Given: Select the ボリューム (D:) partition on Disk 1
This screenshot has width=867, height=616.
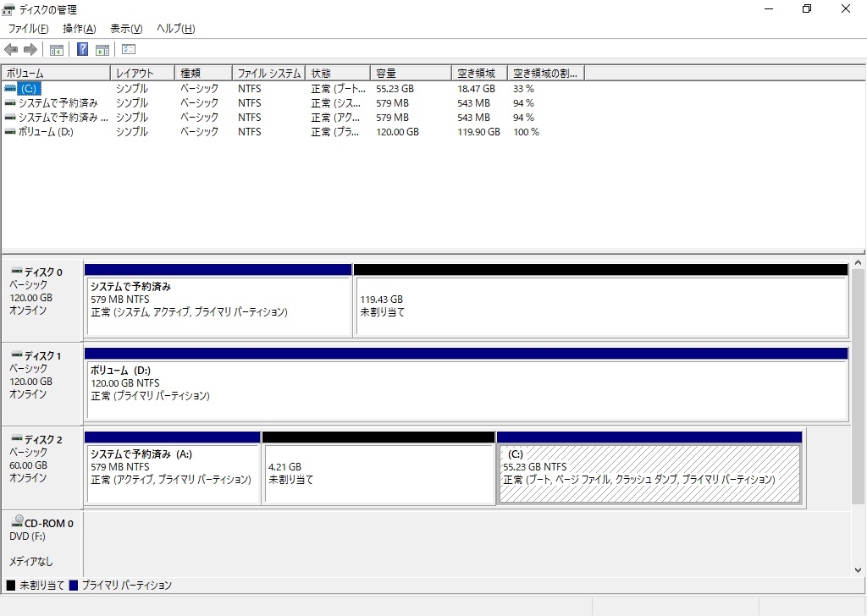Looking at the screenshot, I should coord(467,384).
